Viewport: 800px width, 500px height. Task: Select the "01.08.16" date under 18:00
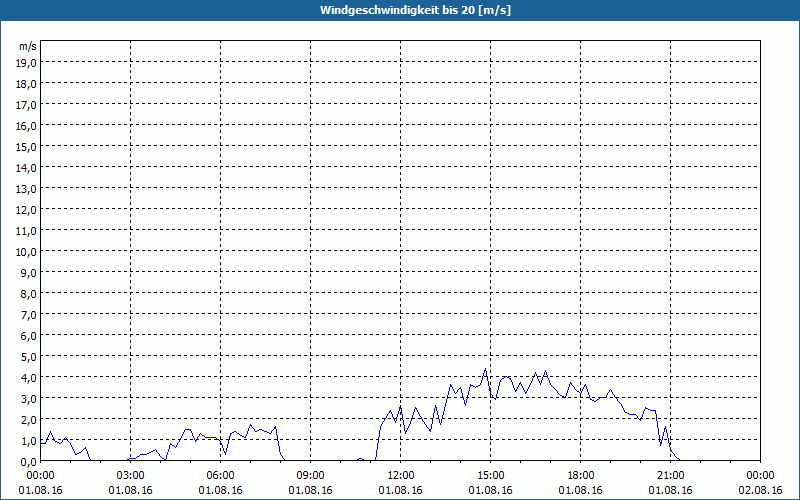tap(581, 490)
